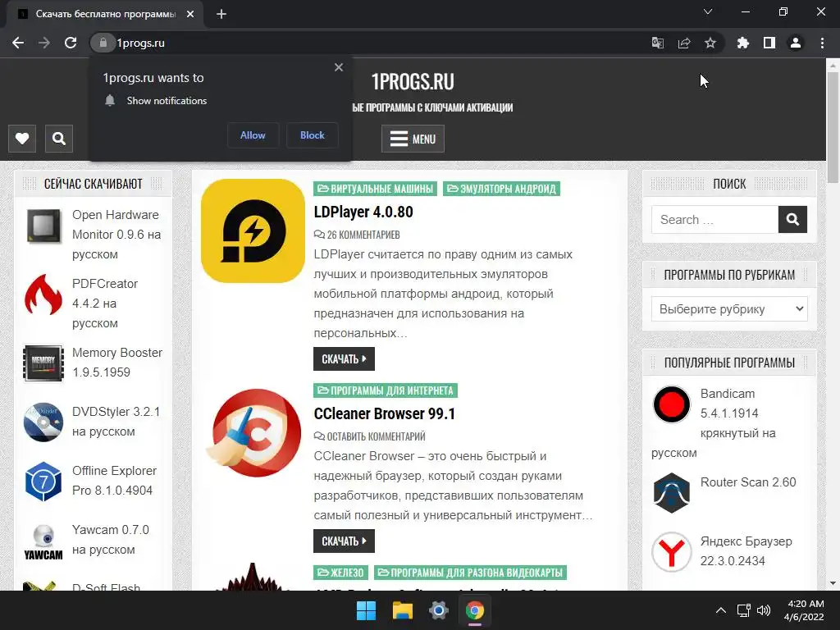Click the PDFCreator flame icon
Image resolution: width=840 pixels, height=630 pixels.
(43, 294)
